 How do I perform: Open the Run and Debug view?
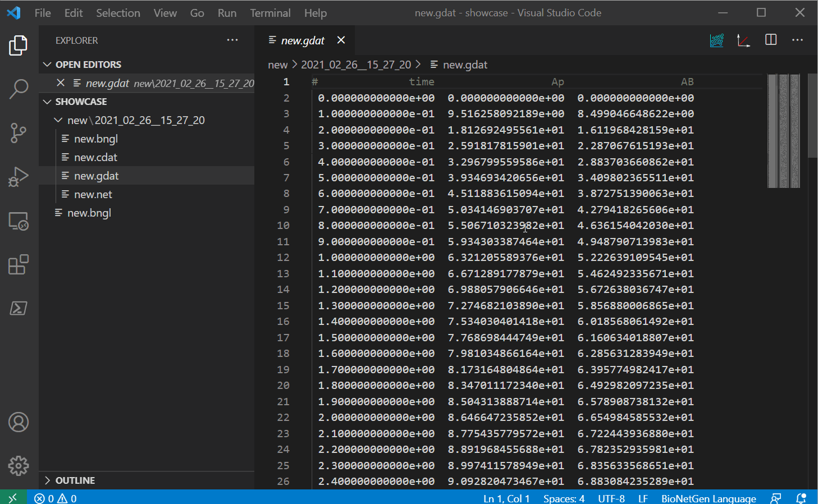pos(19,177)
